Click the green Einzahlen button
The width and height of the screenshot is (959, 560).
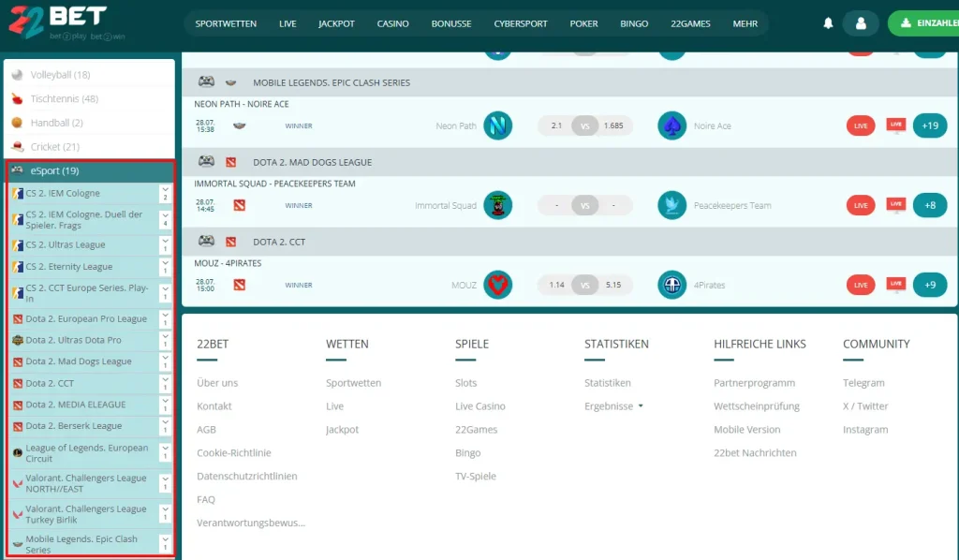point(922,23)
